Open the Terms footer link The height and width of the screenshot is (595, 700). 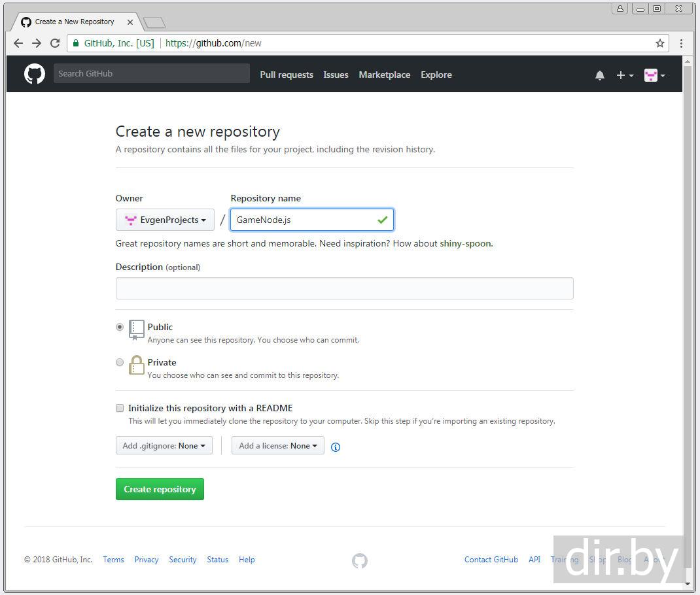[113, 560]
